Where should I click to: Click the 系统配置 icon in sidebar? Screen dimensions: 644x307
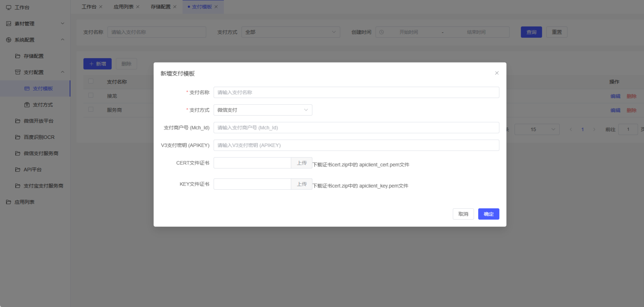(8, 40)
